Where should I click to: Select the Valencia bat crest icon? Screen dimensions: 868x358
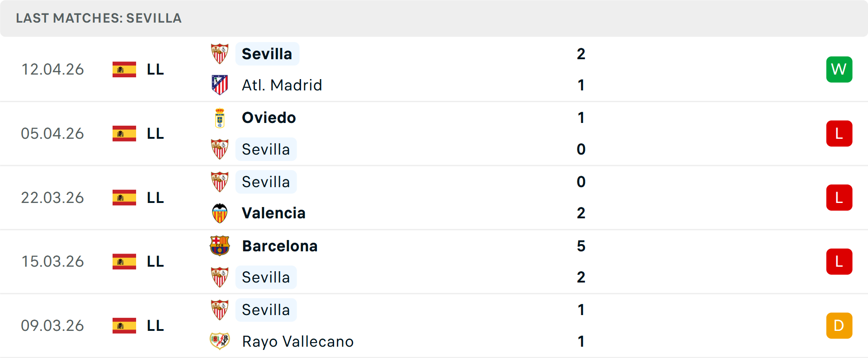coord(220,213)
